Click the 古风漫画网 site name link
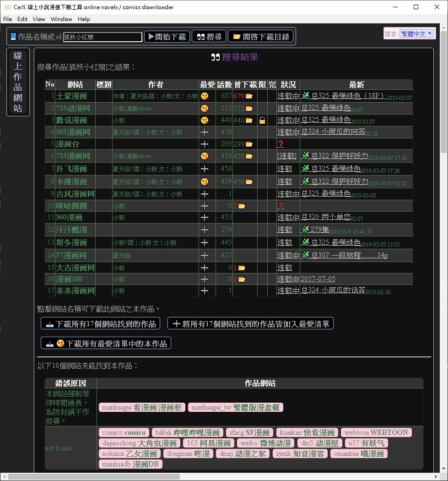 [x=76, y=194]
